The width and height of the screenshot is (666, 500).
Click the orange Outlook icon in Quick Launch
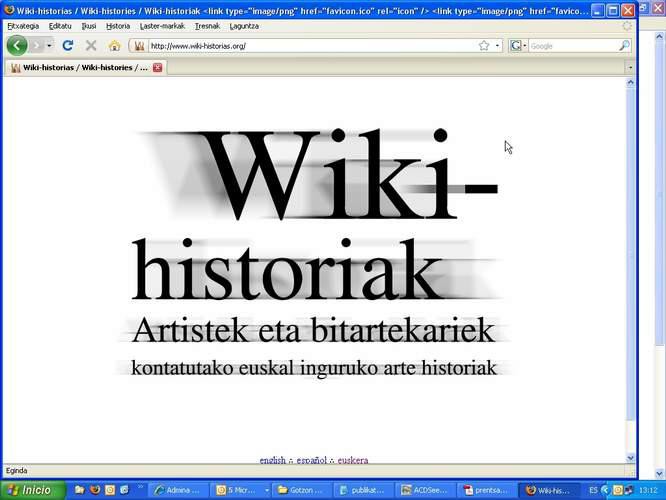click(110, 490)
